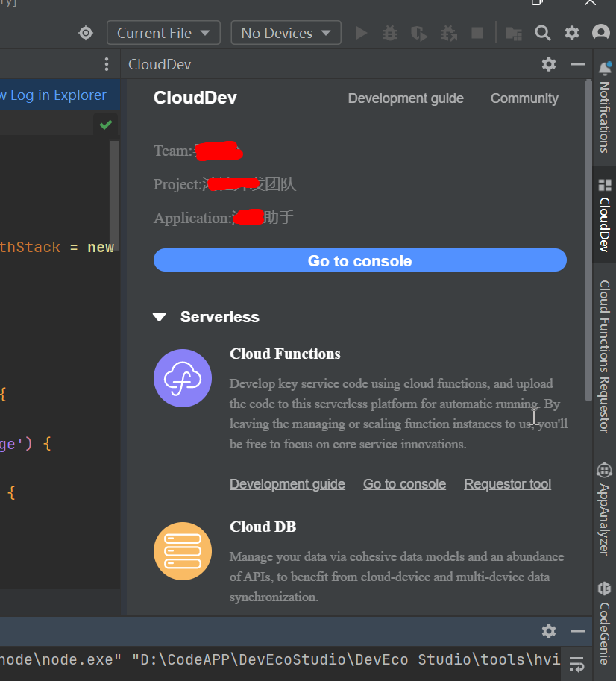The image size is (616, 681).
Task: Open the CodeGenie side tab
Action: (x=604, y=624)
